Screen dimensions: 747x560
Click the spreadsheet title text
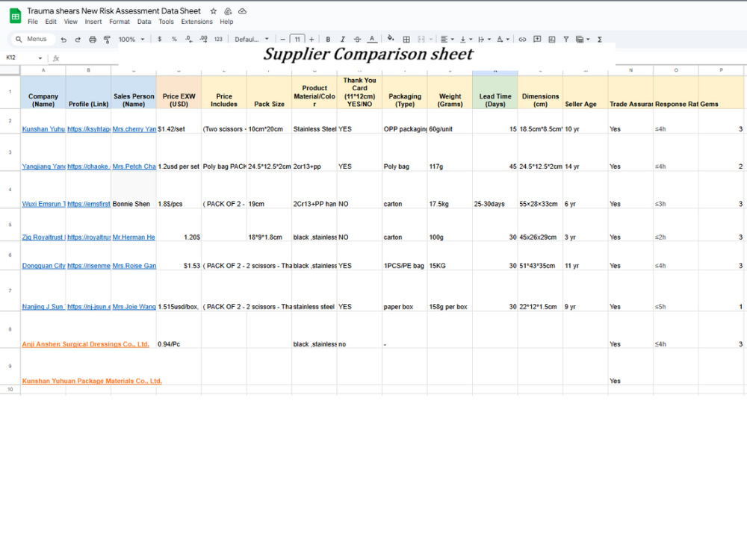(x=114, y=11)
